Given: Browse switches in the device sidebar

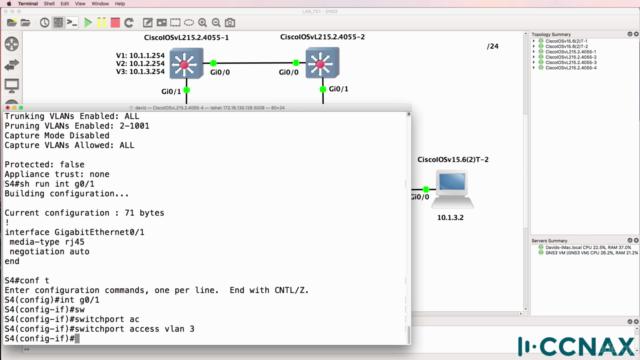Looking at the screenshot, I should tap(12, 64).
